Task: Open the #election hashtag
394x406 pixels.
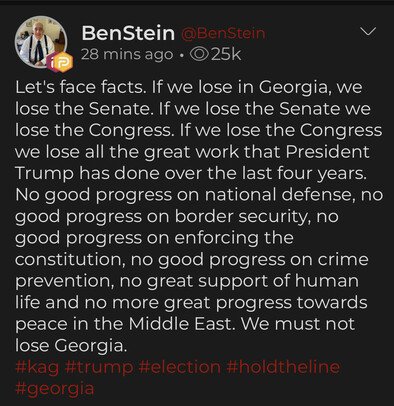Action: pyautogui.click(x=180, y=367)
